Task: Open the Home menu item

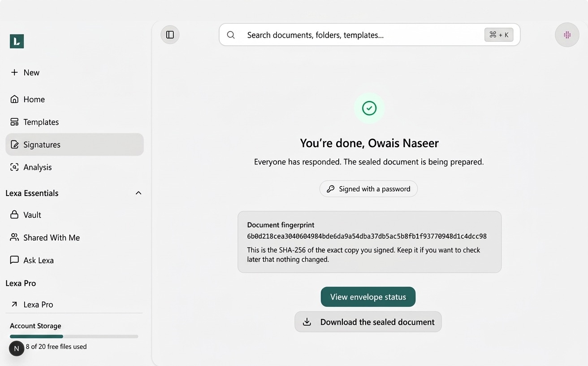Action: [74, 99]
